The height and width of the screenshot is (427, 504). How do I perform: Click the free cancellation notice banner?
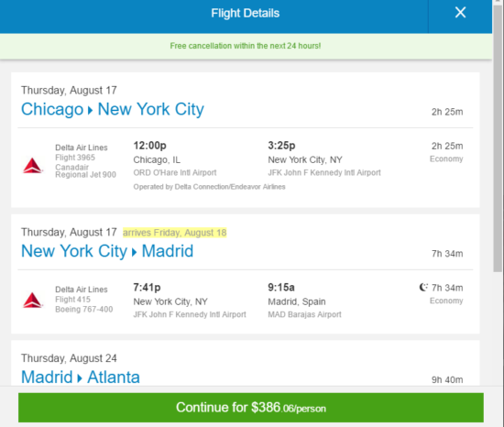pos(246,46)
